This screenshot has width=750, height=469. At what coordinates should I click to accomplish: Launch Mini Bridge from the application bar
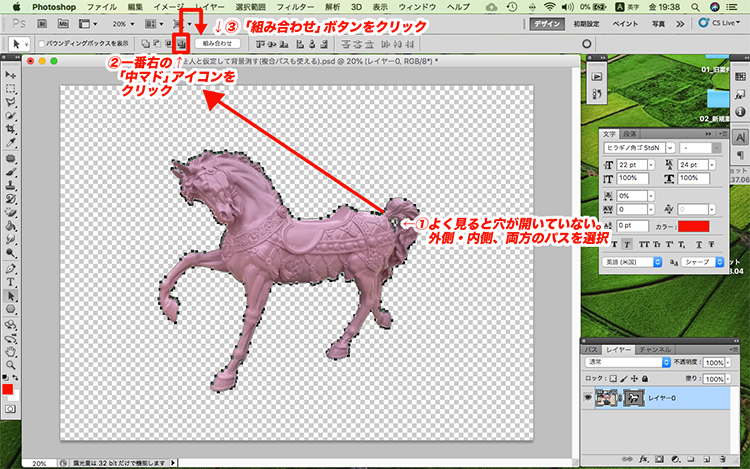[x=63, y=23]
